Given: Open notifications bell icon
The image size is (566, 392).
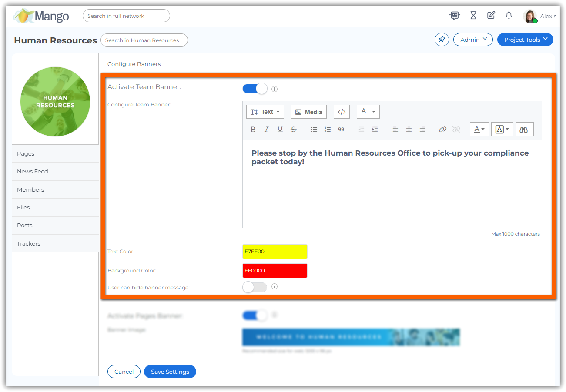Looking at the screenshot, I should pyautogui.click(x=509, y=16).
